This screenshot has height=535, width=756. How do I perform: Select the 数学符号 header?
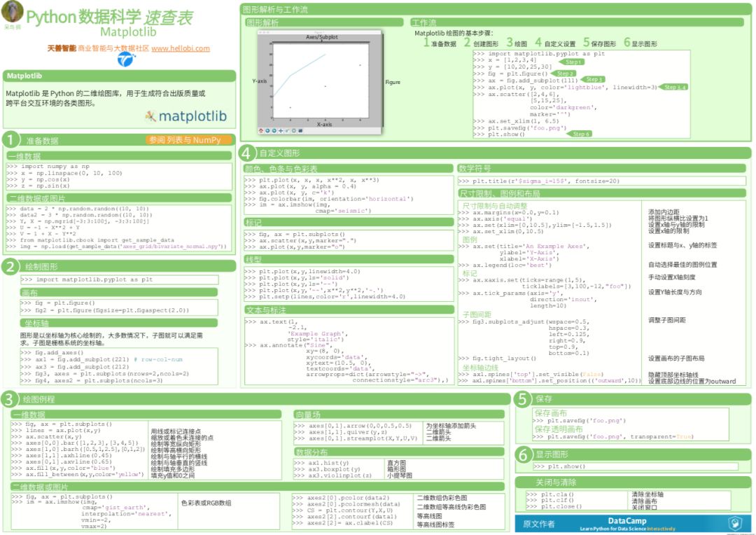coord(602,168)
